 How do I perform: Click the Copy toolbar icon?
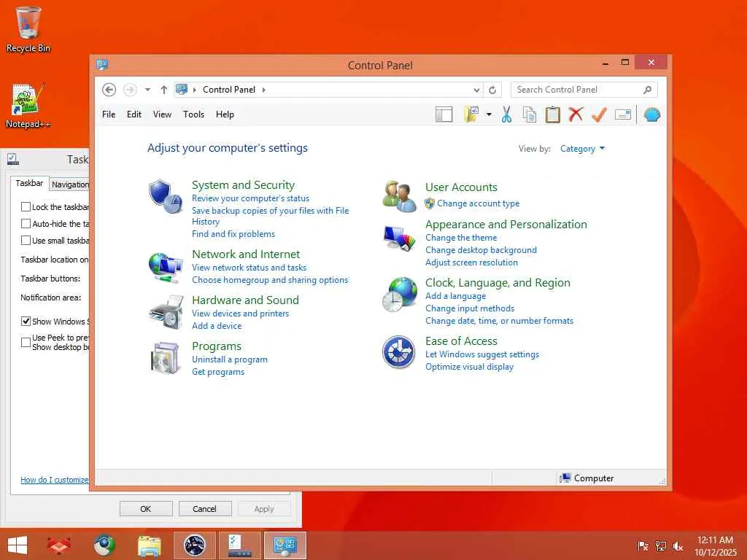click(x=530, y=114)
